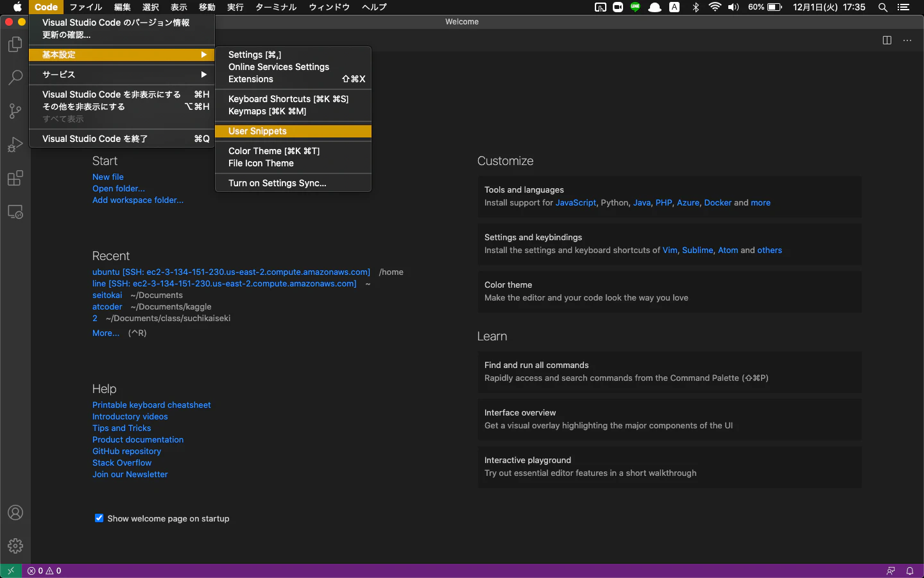Open the Manage gear icon
The width and height of the screenshot is (924, 578).
(15, 546)
